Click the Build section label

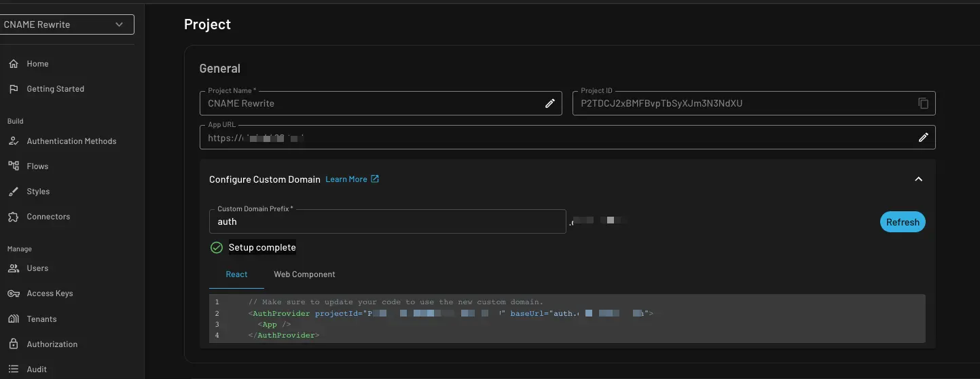point(15,121)
